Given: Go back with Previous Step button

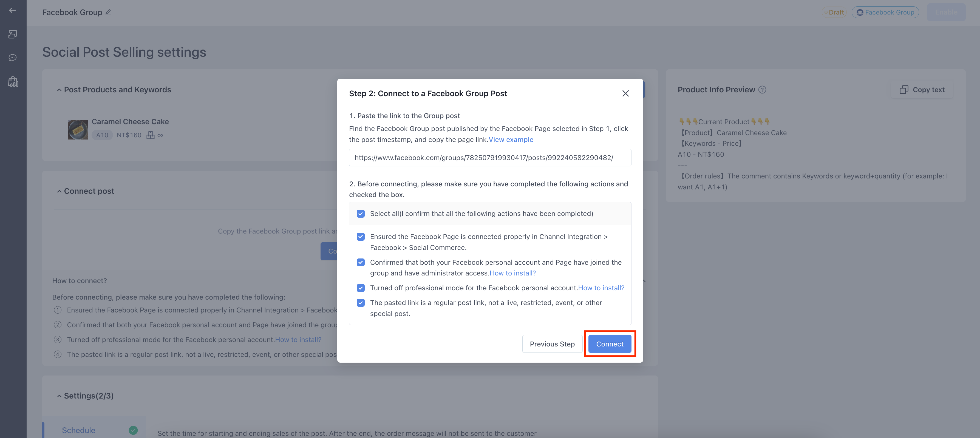Looking at the screenshot, I should point(552,344).
